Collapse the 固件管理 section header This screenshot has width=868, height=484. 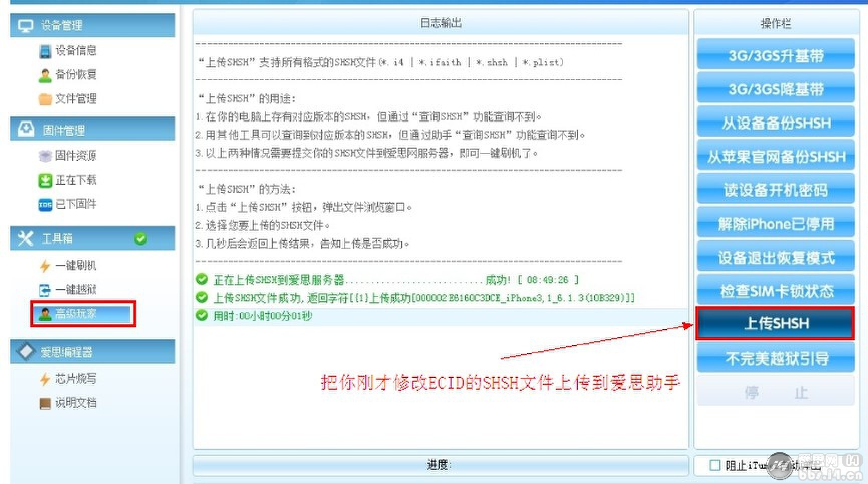click(x=92, y=130)
